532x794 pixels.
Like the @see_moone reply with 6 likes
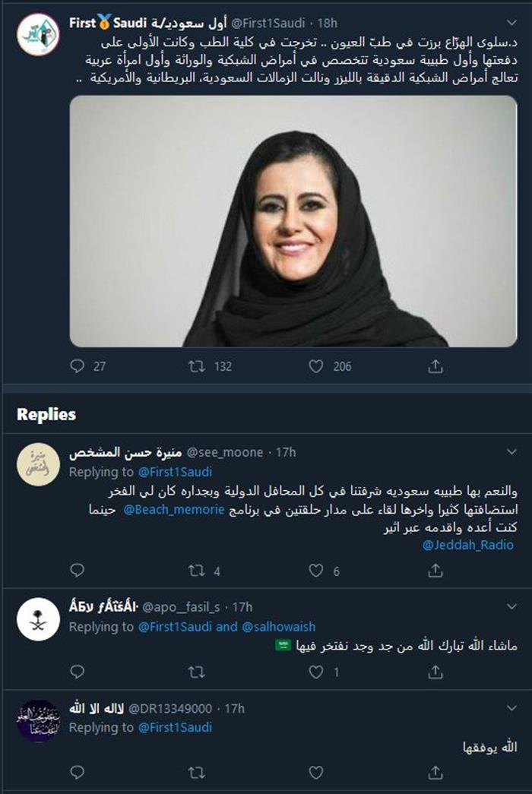315,571
